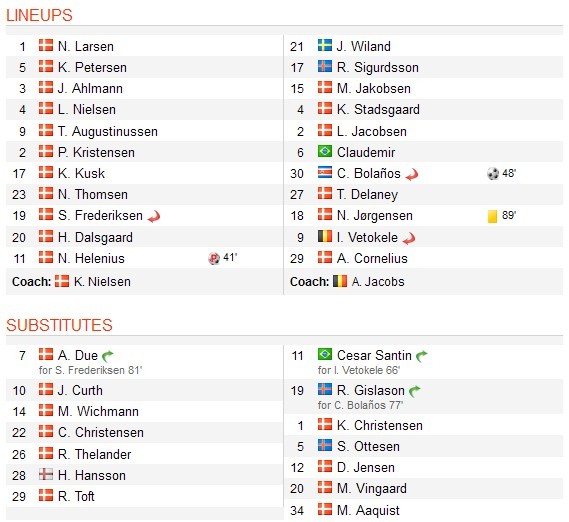Click the goal ball icon beside C. Bolaños
Viewport: 569px width, 522px height.
(x=493, y=174)
